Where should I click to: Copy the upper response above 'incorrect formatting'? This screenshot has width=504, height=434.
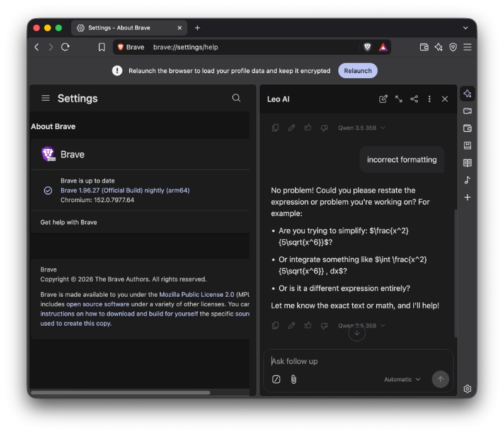coord(275,128)
